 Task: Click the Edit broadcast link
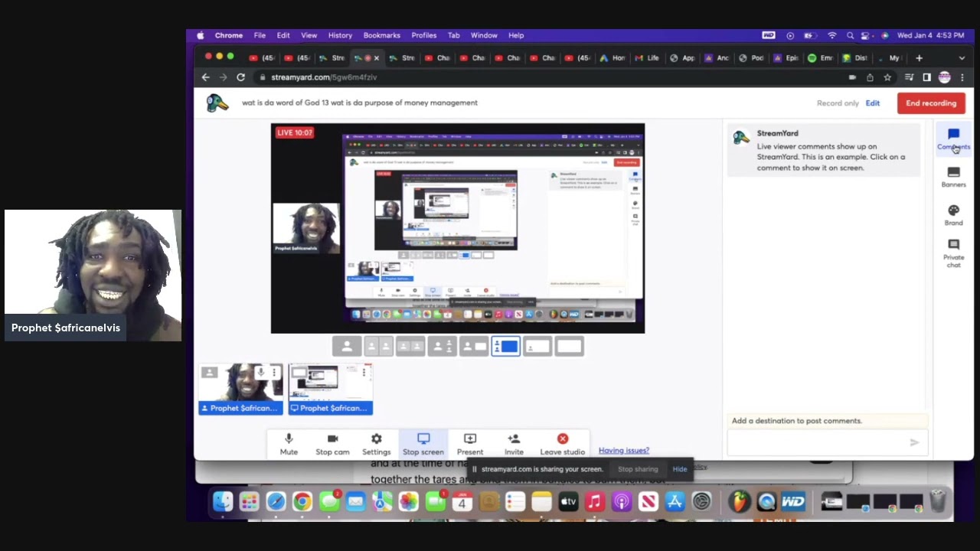coord(873,103)
